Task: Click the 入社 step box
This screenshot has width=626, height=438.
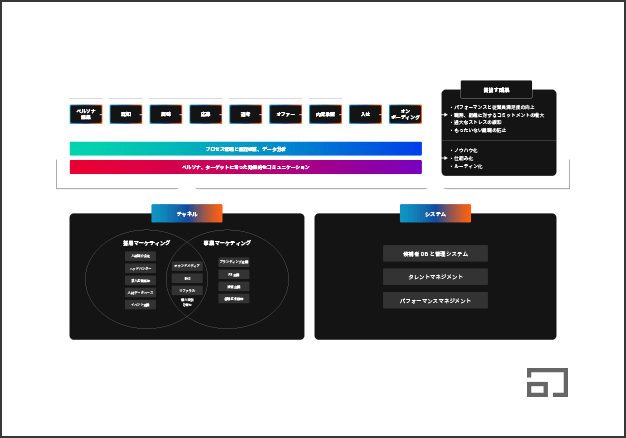Action: click(365, 114)
